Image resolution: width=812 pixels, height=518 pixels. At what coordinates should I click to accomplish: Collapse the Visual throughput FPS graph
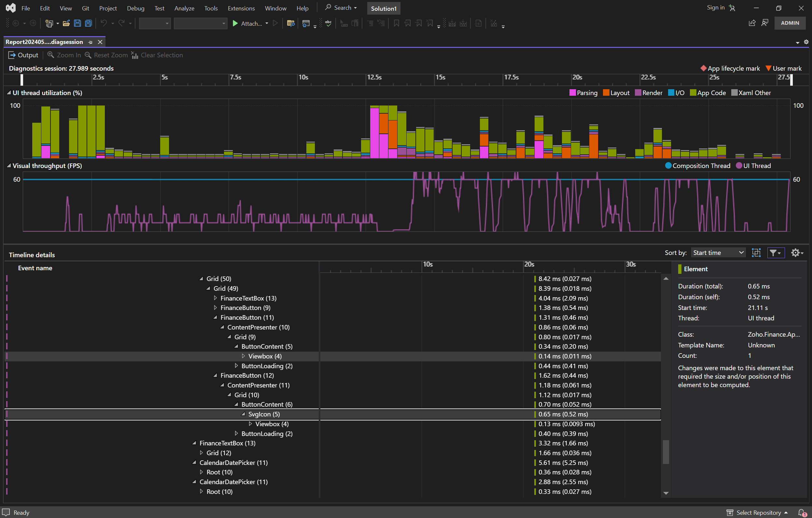click(9, 166)
